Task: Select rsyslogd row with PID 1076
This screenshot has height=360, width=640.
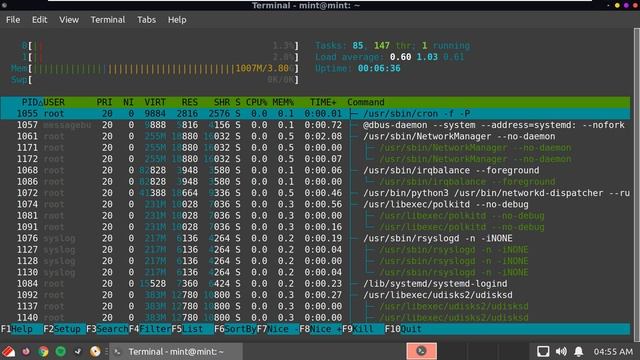Action: point(315,238)
